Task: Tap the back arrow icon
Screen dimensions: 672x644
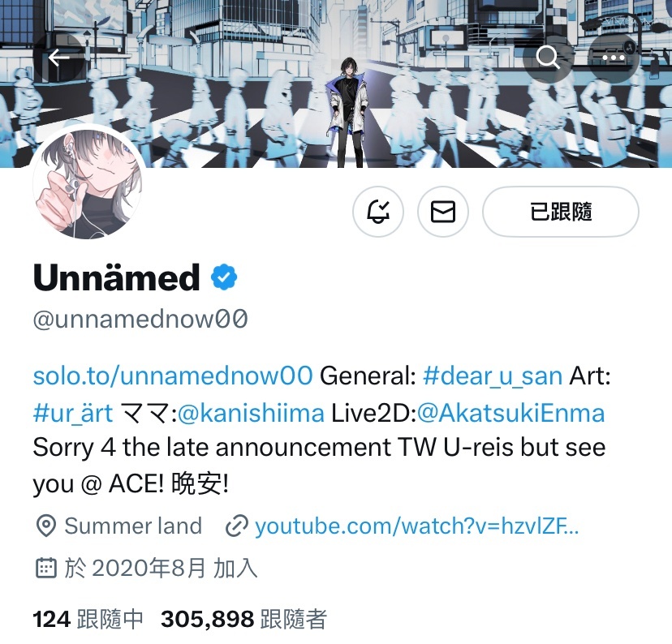Action: click(x=58, y=58)
